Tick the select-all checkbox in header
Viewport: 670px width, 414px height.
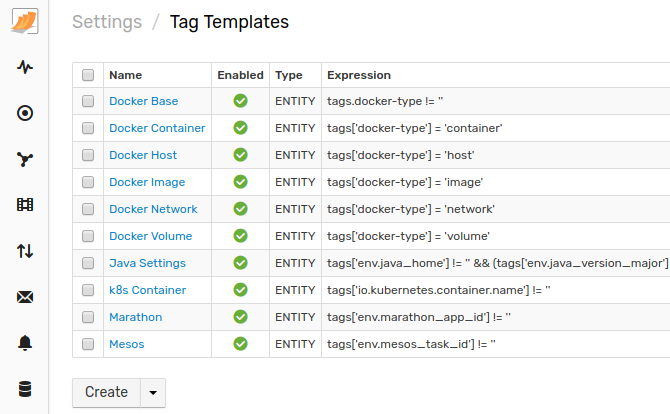[88, 75]
